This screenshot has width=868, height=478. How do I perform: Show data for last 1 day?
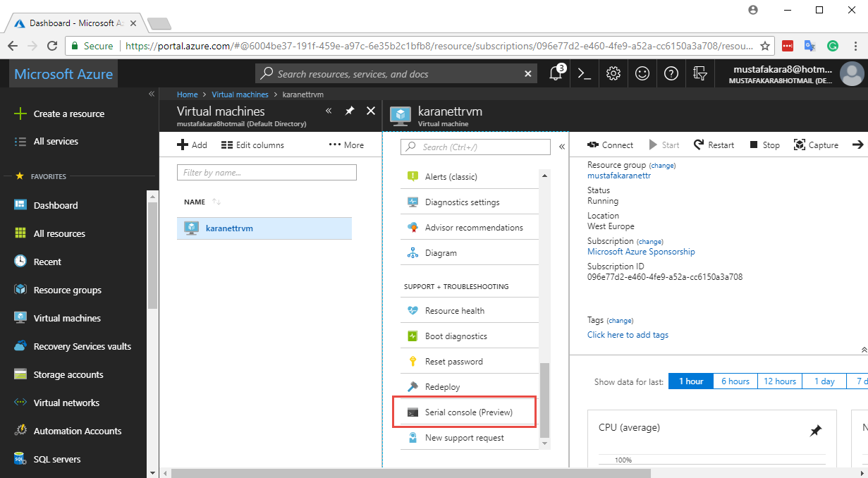coord(824,381)
